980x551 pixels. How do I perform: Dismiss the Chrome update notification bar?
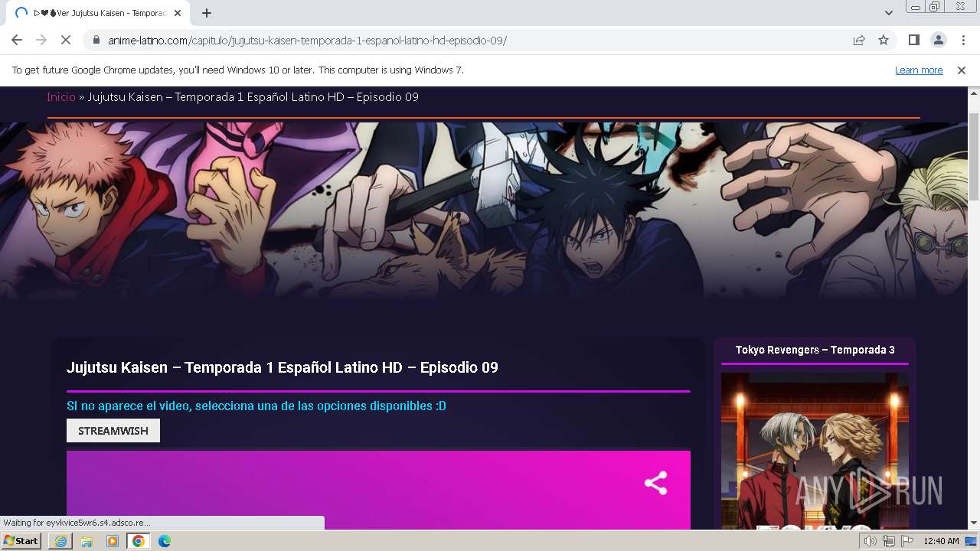(x=962, y=70)
